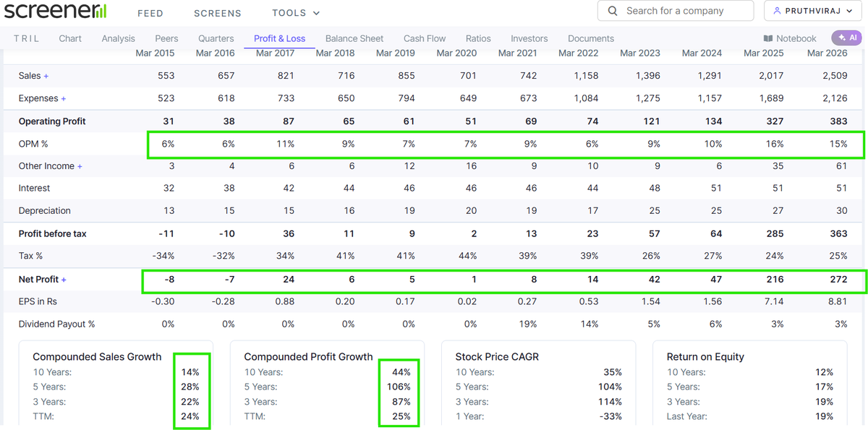Viewport: 868px width, 430px height.
Task: Click Net Profit value 216
Action: click(x=775, y=279)
